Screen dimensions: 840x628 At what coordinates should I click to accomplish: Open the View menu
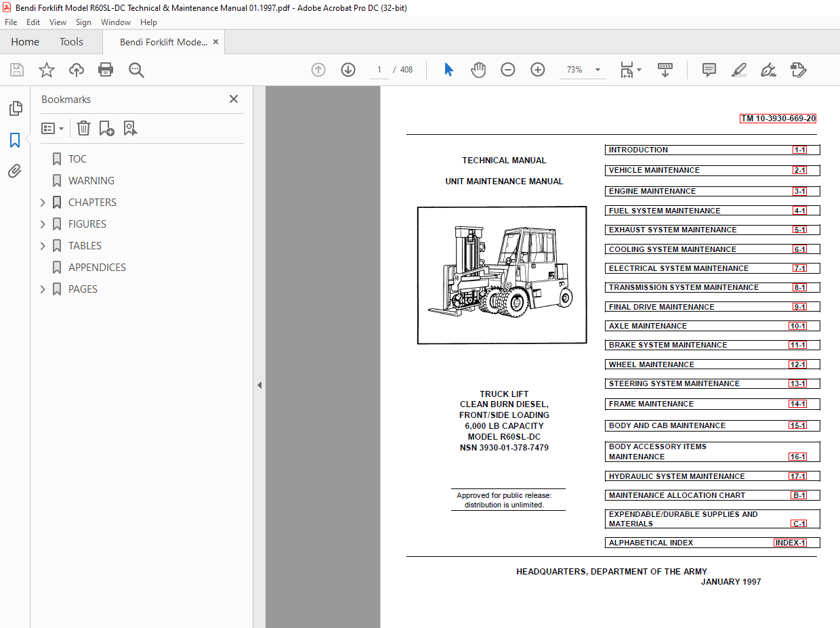58,22
